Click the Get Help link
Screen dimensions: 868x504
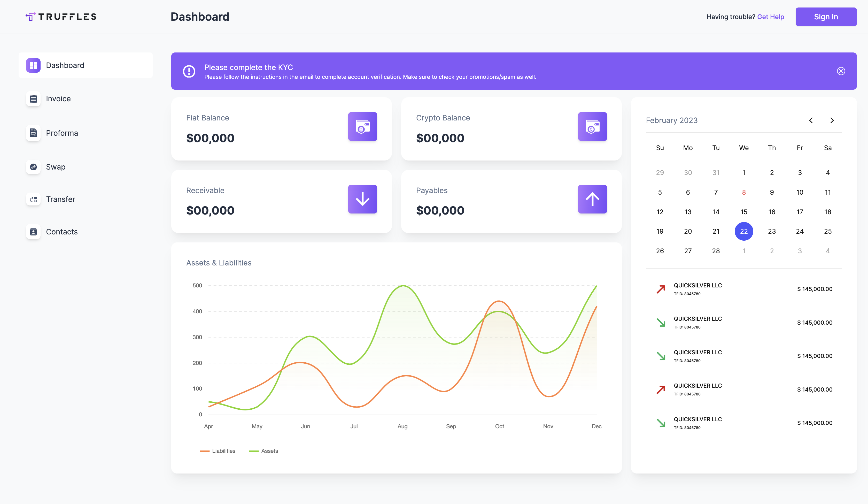[771, 17]
